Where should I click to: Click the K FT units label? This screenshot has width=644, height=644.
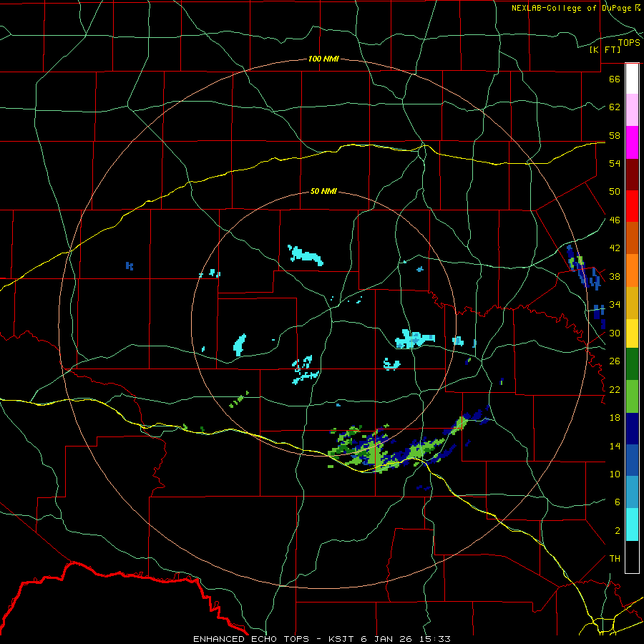pyautogui.click(x=605, y=49)
